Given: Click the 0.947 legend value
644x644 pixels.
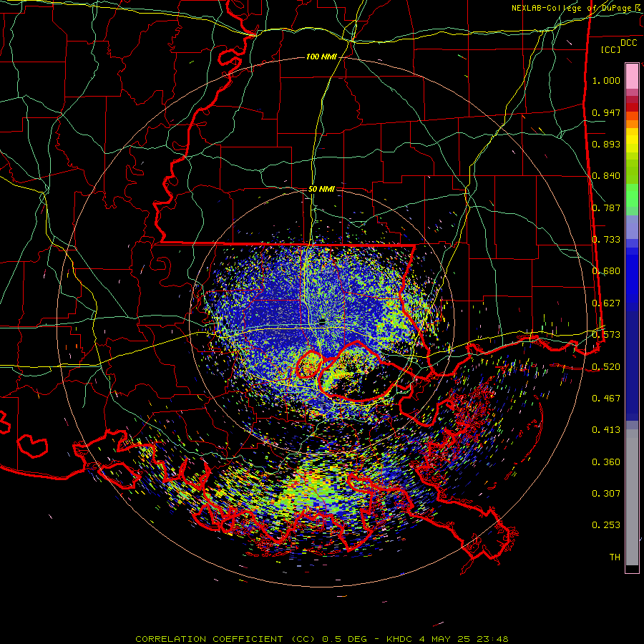Looking at the screenshot, I should [x=606, y=112].
